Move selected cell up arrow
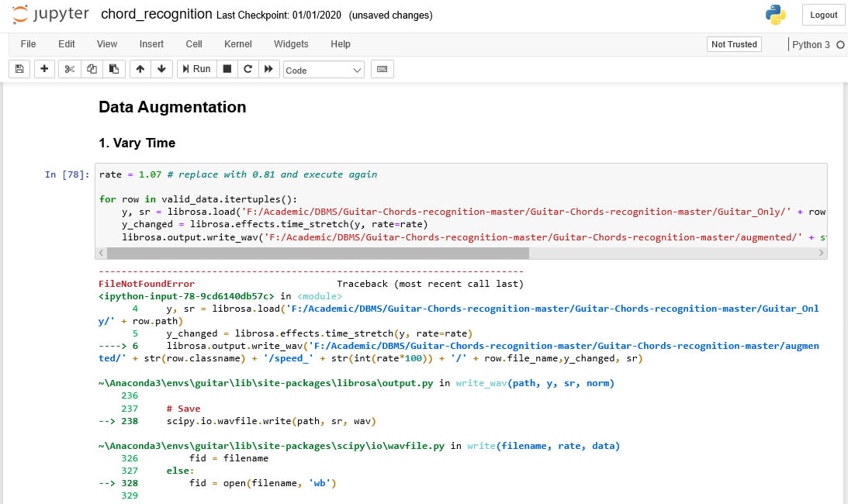The height and width of the screenshot is (504, 848). pyautogui.click(x=140, y=69)
